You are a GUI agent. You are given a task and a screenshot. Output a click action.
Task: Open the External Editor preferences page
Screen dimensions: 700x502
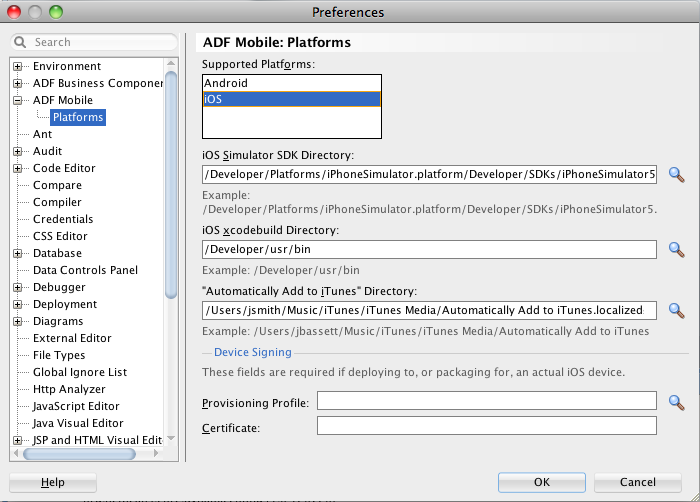click(x=72, y=338)
